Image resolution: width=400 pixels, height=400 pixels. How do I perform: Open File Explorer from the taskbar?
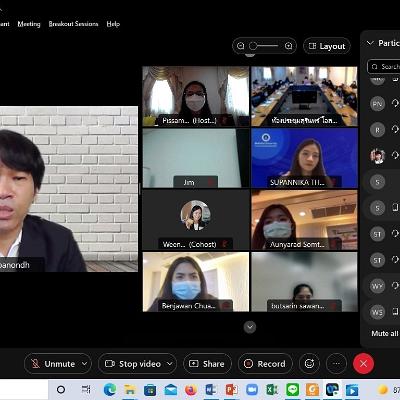(130, 389)
